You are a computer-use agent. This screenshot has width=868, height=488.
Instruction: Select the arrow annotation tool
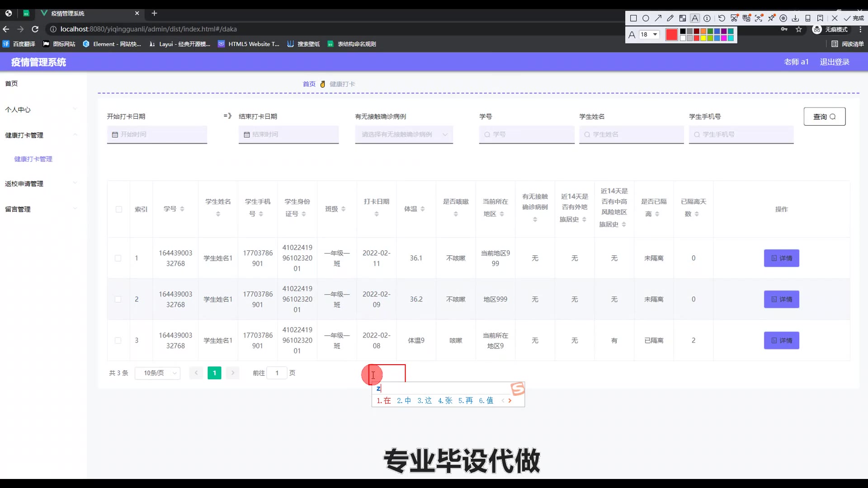point(658,19)
